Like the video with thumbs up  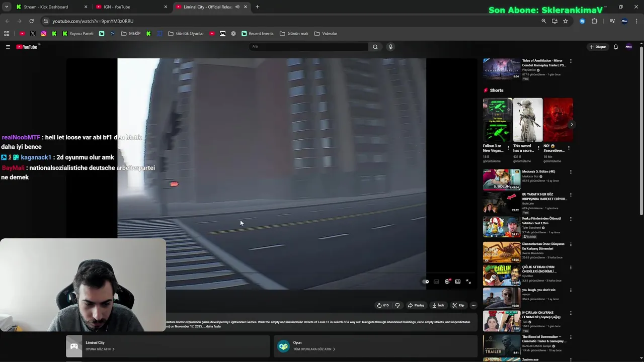click(x=382, y=305)
